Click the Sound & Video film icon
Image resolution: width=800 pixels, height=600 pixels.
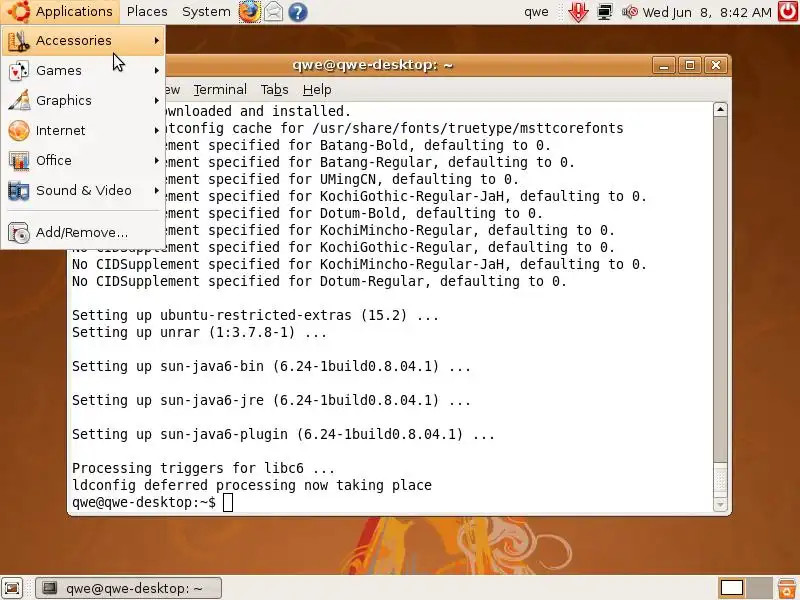coord(19,191)
